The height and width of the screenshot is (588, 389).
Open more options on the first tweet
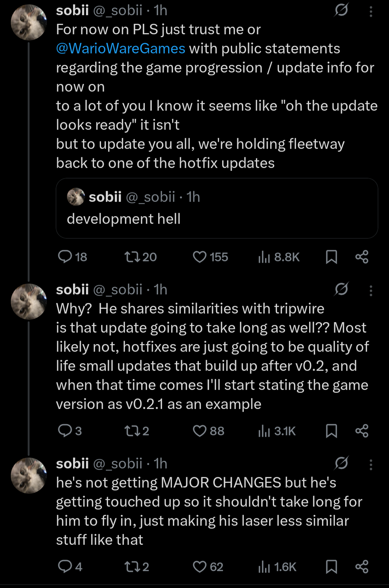pyautogui.click(x=371, y=11)
